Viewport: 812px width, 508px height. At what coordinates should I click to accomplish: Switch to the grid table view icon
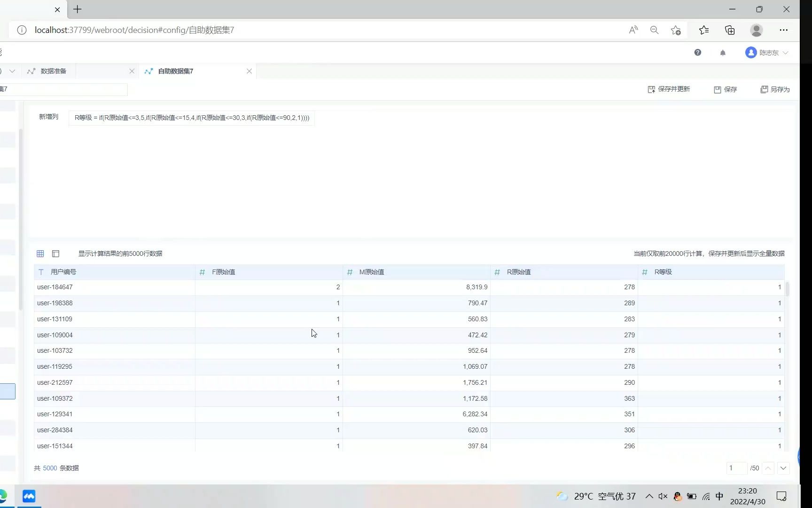pos(40,254)
